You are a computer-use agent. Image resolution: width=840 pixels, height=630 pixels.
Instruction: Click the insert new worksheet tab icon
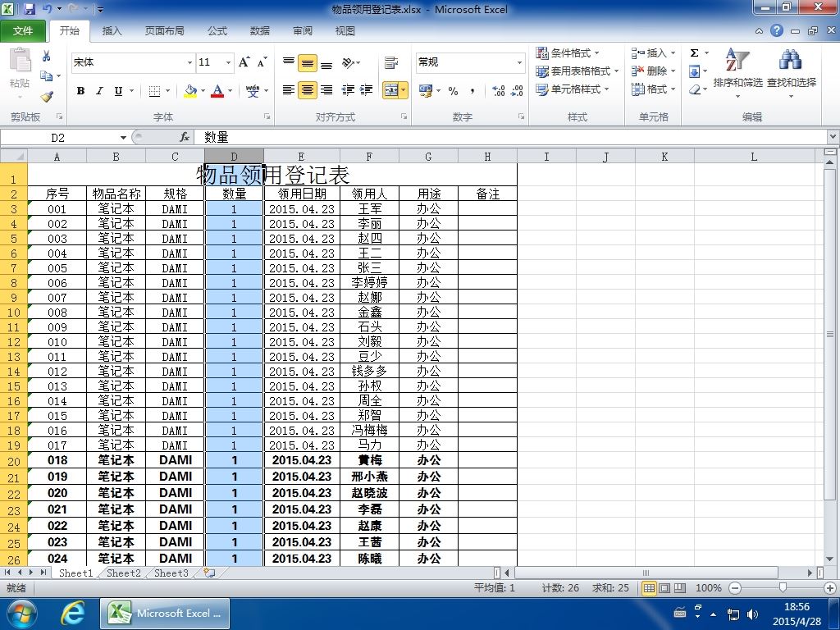209,573
